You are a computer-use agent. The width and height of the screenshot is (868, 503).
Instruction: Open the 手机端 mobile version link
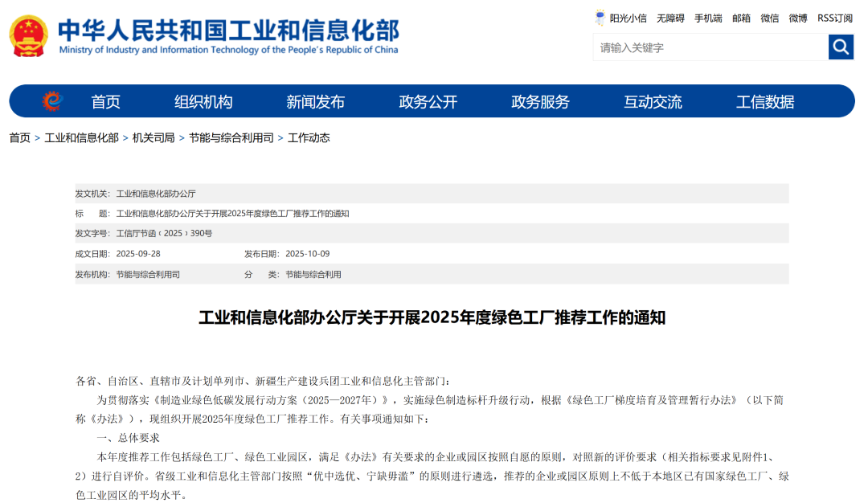coord(708,17)
